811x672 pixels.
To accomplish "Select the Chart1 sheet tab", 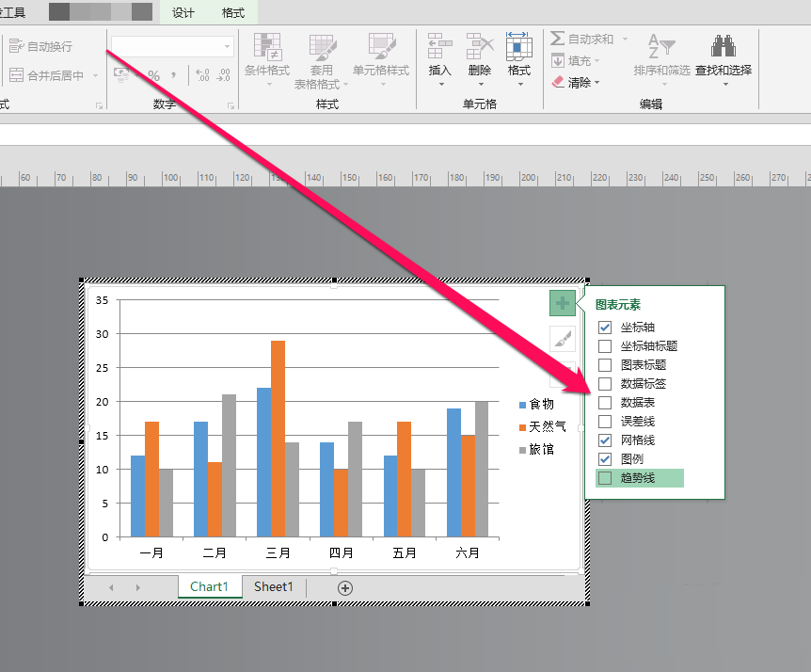I will click(x=210, y=586).
